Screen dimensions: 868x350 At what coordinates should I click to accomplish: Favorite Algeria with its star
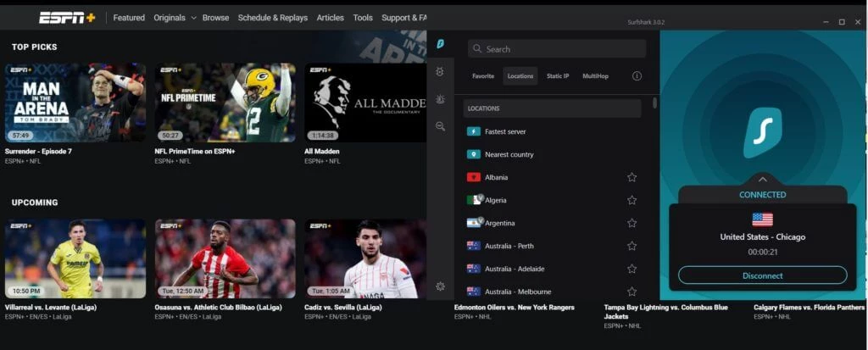632,200
